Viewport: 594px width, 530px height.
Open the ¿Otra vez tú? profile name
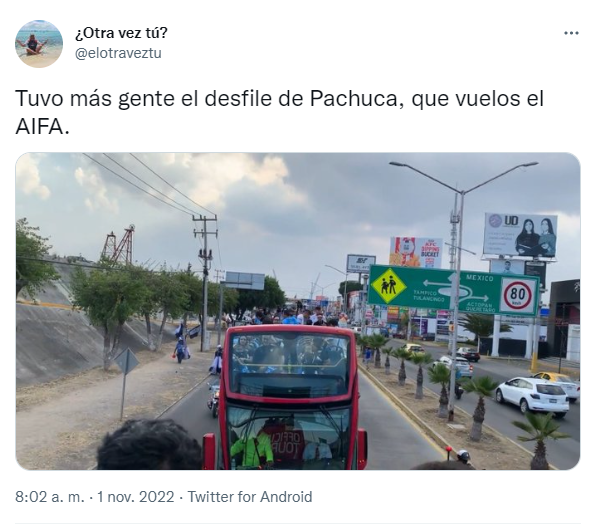[121, 33]
